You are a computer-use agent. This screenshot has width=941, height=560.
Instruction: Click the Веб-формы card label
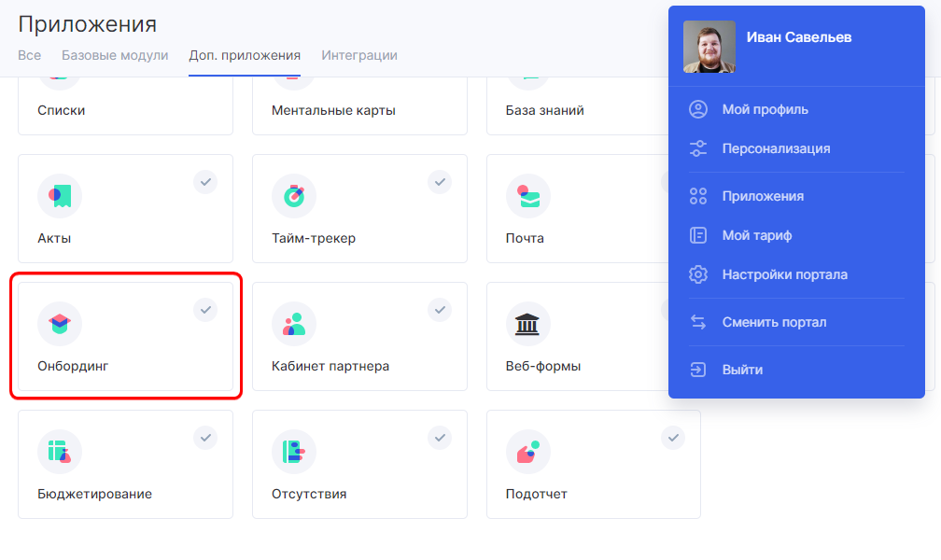click(x=543, y=366)
